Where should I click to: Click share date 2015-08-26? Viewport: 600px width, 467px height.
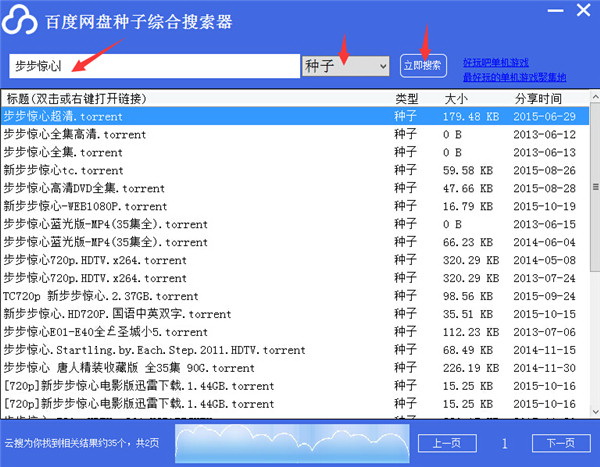[545, 170]
